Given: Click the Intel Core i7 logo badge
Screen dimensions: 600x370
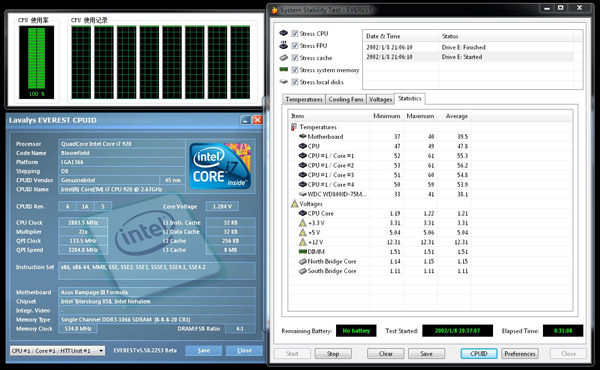Looking at the screenshot, I should [x=220, y=166].
